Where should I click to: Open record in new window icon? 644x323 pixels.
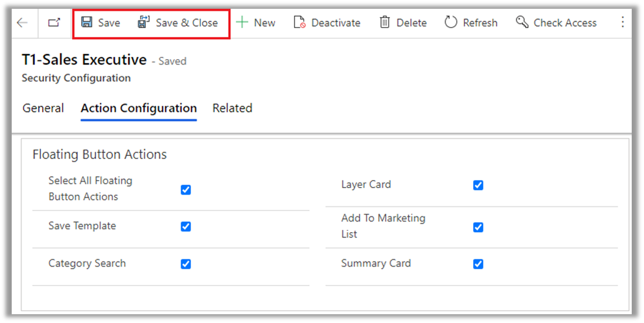[54, 23]
